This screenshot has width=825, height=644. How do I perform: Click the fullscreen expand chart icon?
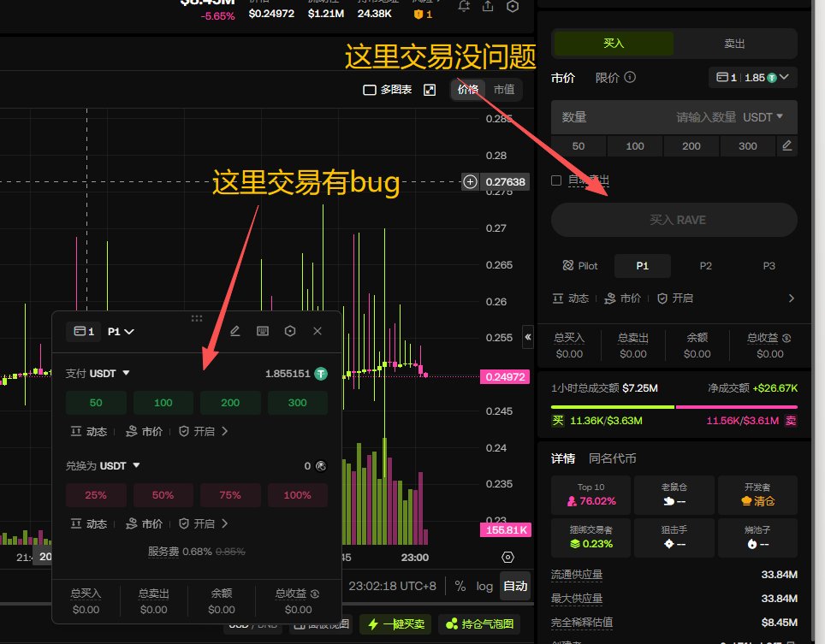430,90
